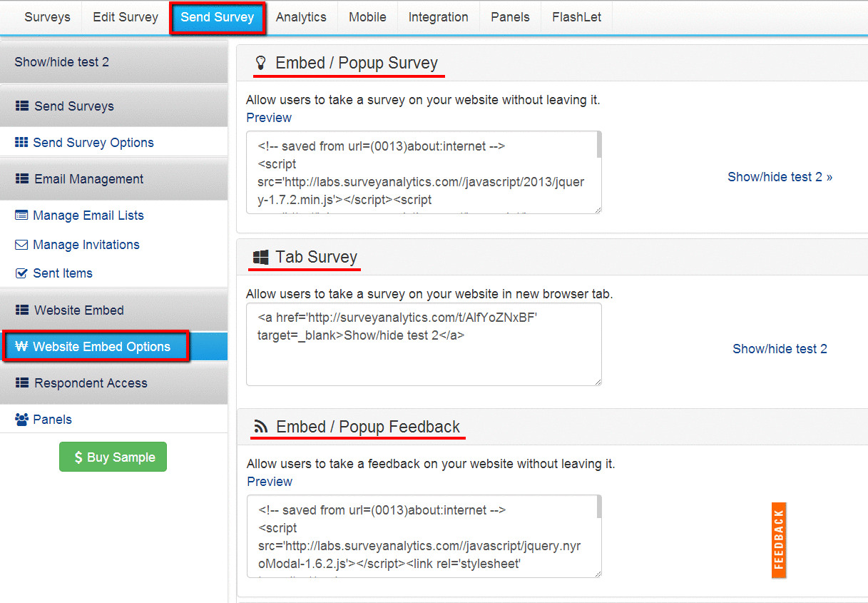
Task: Click the text about taking a survey in new browser tab
Action: coord(429,293)
